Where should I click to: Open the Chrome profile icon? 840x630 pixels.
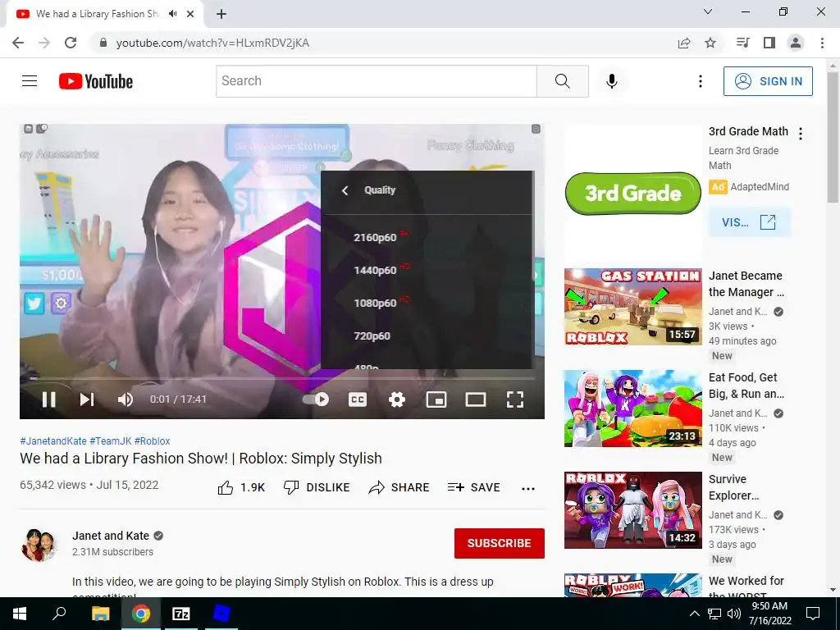[796, 43]
